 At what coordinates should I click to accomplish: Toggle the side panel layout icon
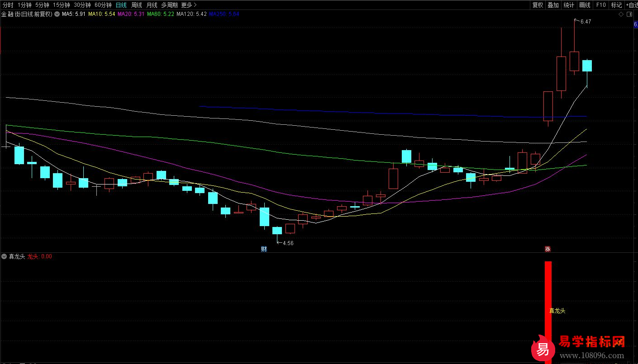[x=630, y=14]
